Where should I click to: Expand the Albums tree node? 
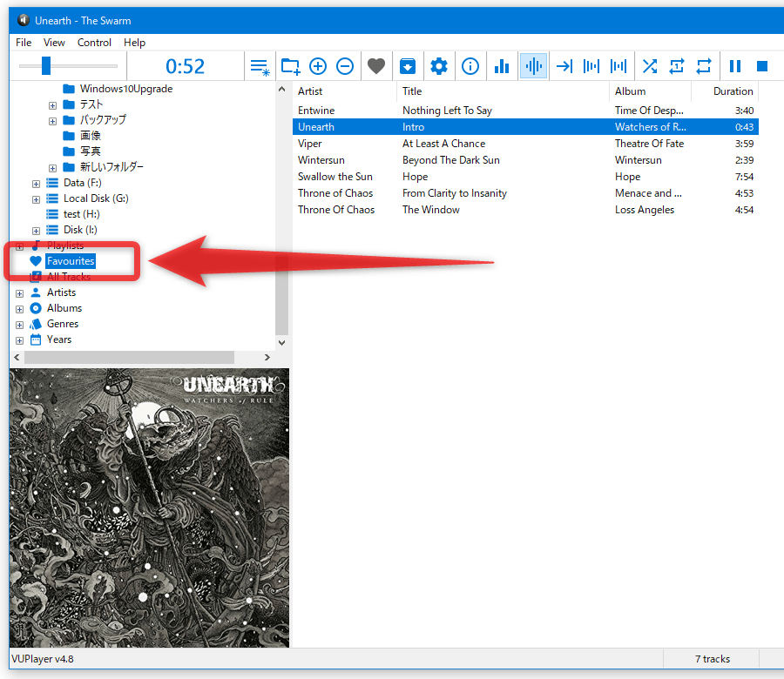click(x=19, y=309)
